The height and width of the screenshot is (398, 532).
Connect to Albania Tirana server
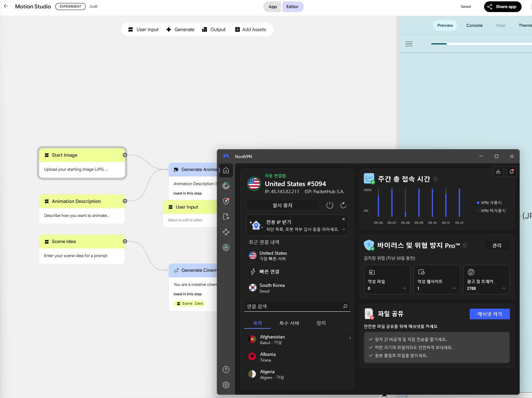coord(297,357)
